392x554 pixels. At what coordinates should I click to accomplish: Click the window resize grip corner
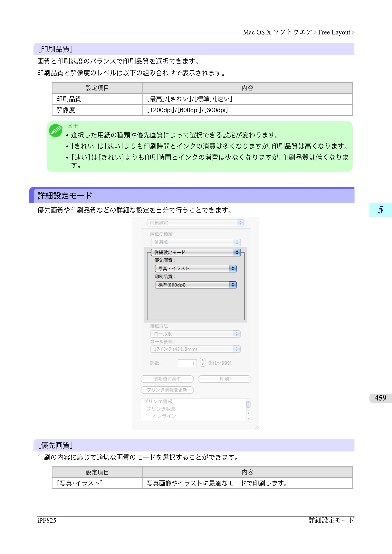257,427
